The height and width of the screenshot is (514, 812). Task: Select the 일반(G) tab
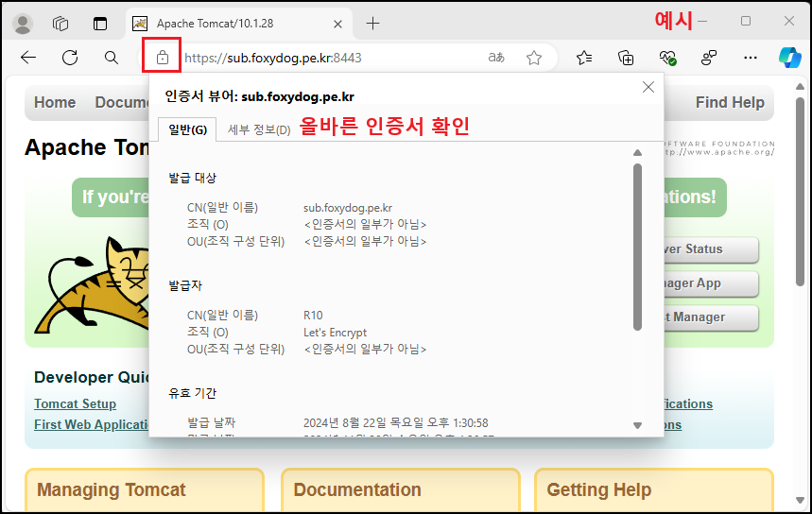tap(187, 129)
